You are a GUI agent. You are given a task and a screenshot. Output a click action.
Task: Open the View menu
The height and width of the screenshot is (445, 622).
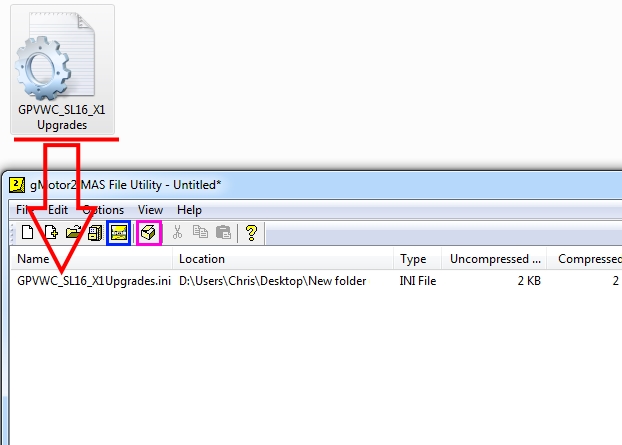[150, 210]
